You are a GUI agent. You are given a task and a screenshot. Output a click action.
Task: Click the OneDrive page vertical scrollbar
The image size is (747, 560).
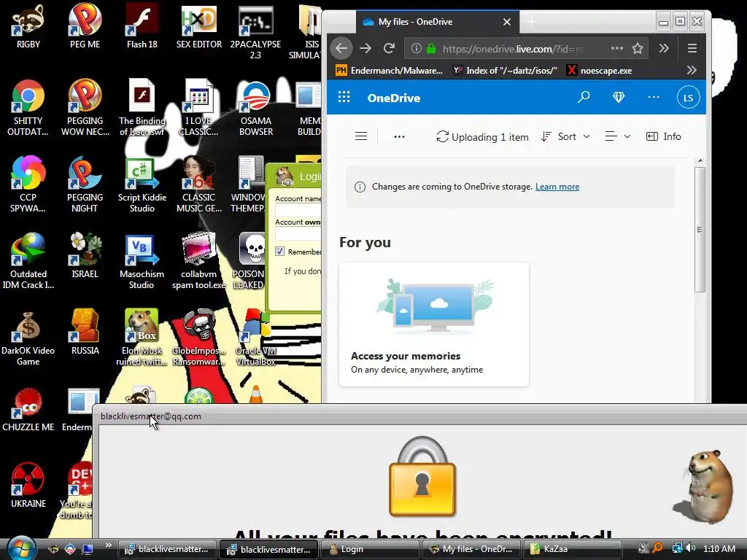pos(700,230)
